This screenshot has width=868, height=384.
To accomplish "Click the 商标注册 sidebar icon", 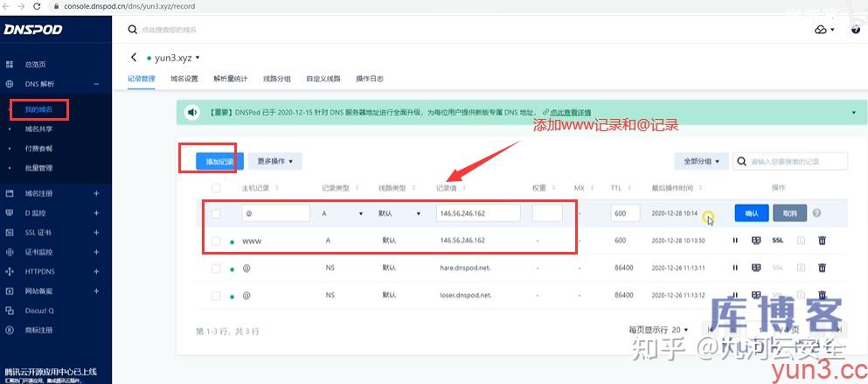I will (10, 331).
